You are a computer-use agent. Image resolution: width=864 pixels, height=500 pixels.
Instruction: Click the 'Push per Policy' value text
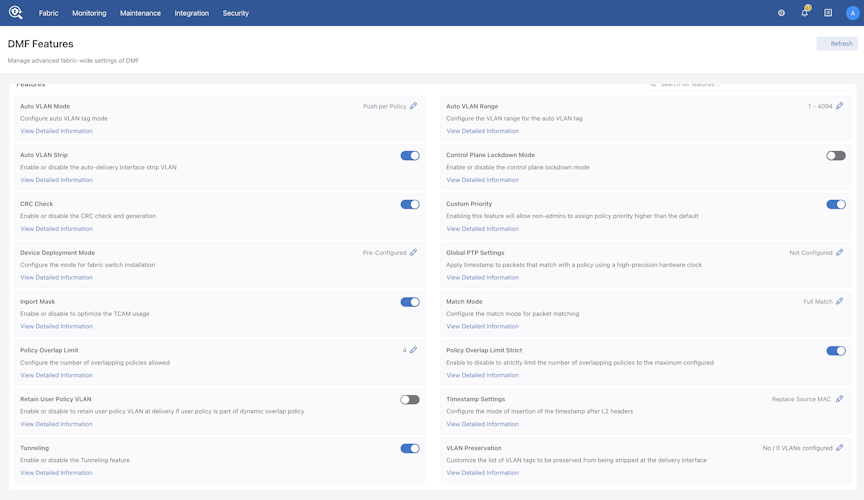coord(385,106)
